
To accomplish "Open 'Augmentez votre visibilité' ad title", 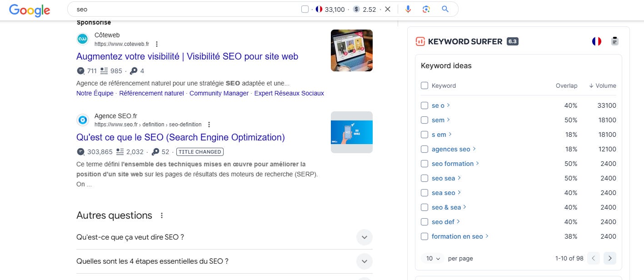I will click(x=187, y=56).
